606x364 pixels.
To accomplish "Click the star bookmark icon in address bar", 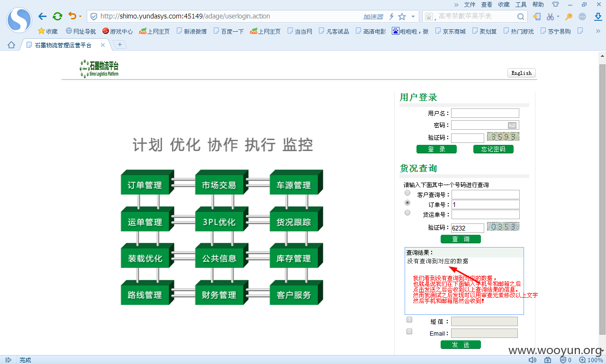I will point(402,17).
